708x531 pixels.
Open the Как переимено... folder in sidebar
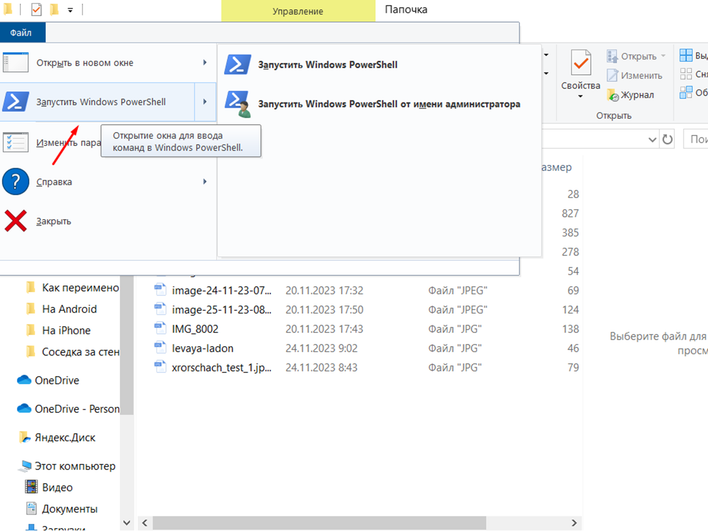73,288
